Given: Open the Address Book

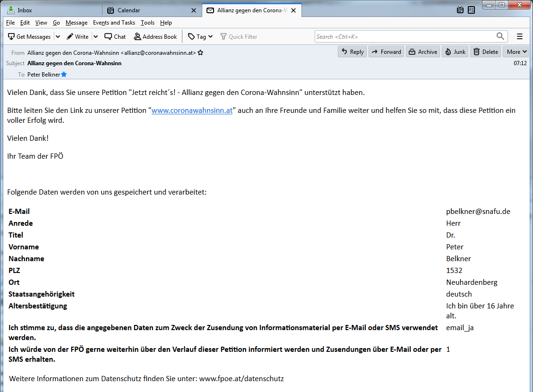Looking at the screenshot, I should 155,36.
